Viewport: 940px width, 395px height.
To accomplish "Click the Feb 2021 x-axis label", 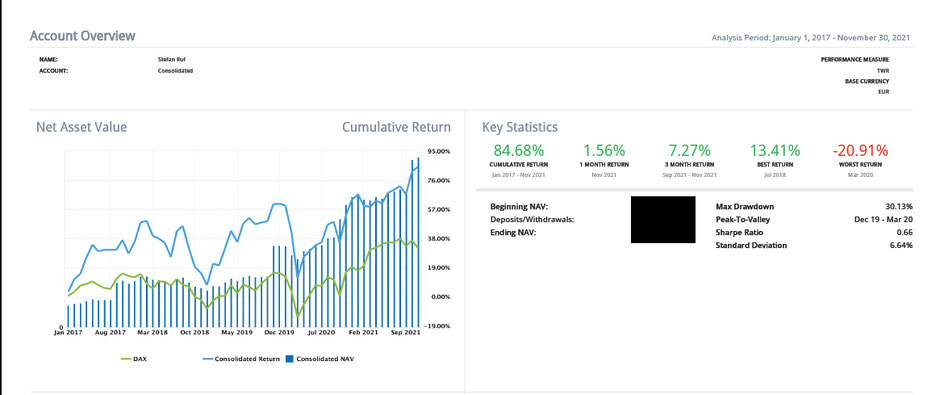I will [x=364, y=332].
